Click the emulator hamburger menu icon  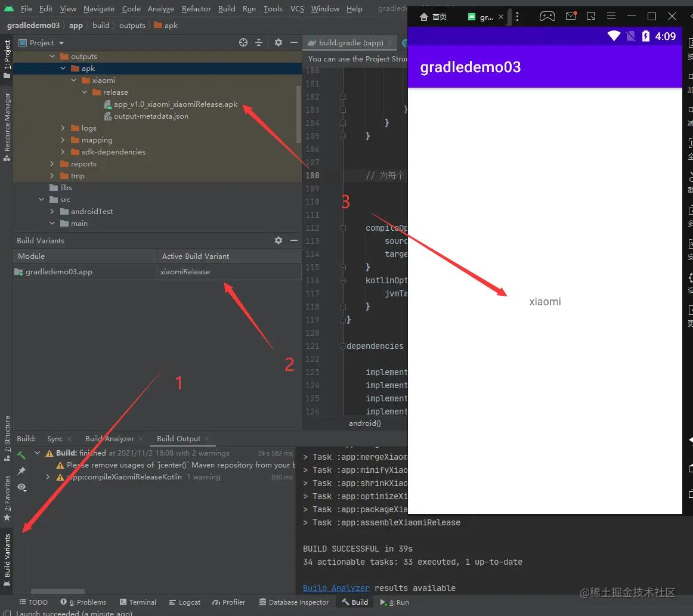tap(611, 16)
